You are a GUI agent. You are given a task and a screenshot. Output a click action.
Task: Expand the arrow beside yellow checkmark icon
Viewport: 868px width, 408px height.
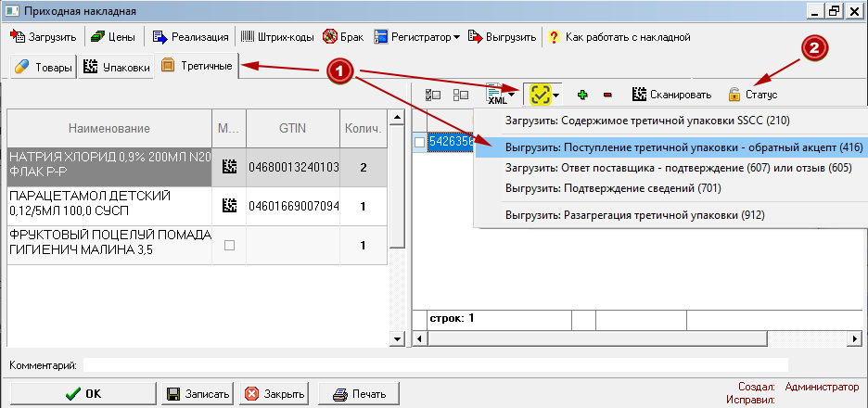point(556,96)
